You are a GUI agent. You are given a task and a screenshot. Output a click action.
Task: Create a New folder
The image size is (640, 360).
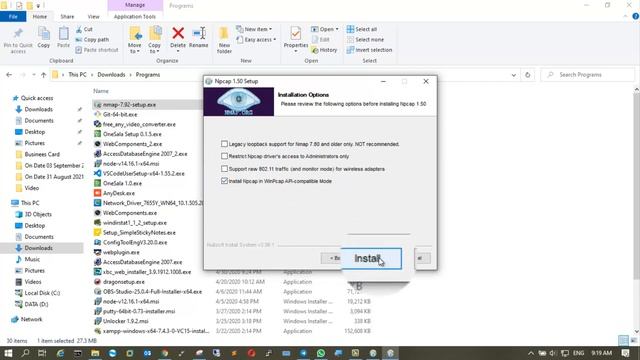pos(224,40)
